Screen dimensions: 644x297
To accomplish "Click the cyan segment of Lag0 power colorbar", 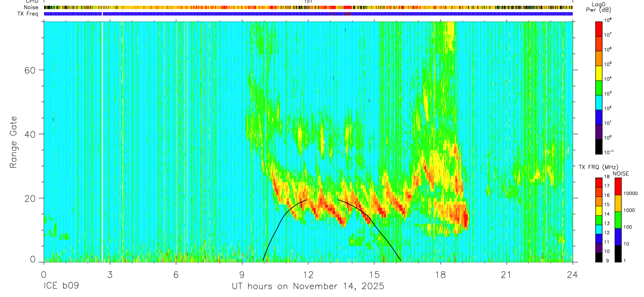I will [599, 103].
